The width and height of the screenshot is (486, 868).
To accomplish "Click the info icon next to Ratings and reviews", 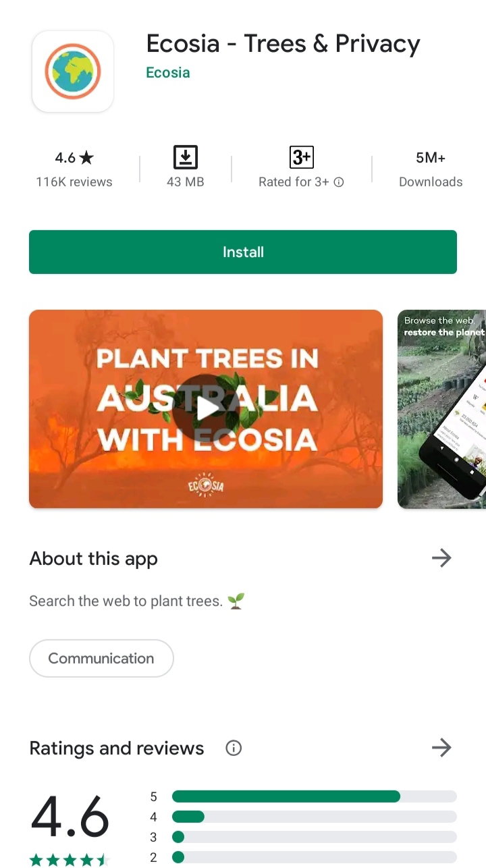I will (x=234, y=748).
